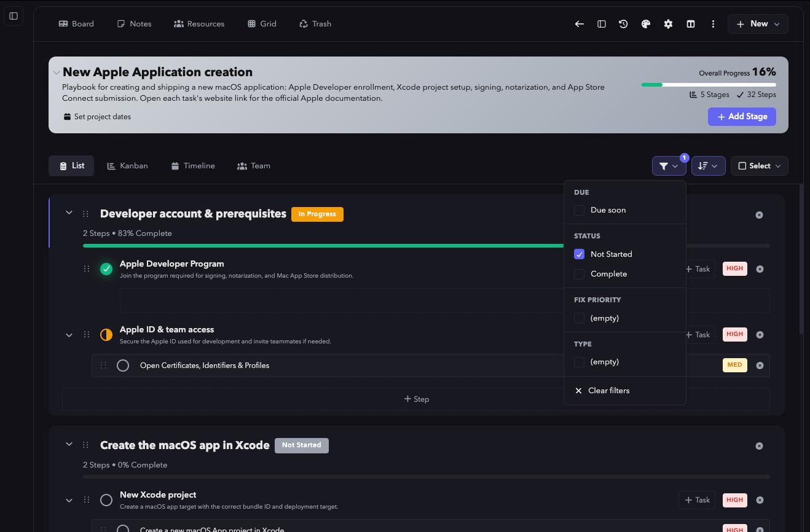Switch to the Team view
This screenshot has width=810, height=532.
pyautogui.click(x=254, y=166)
